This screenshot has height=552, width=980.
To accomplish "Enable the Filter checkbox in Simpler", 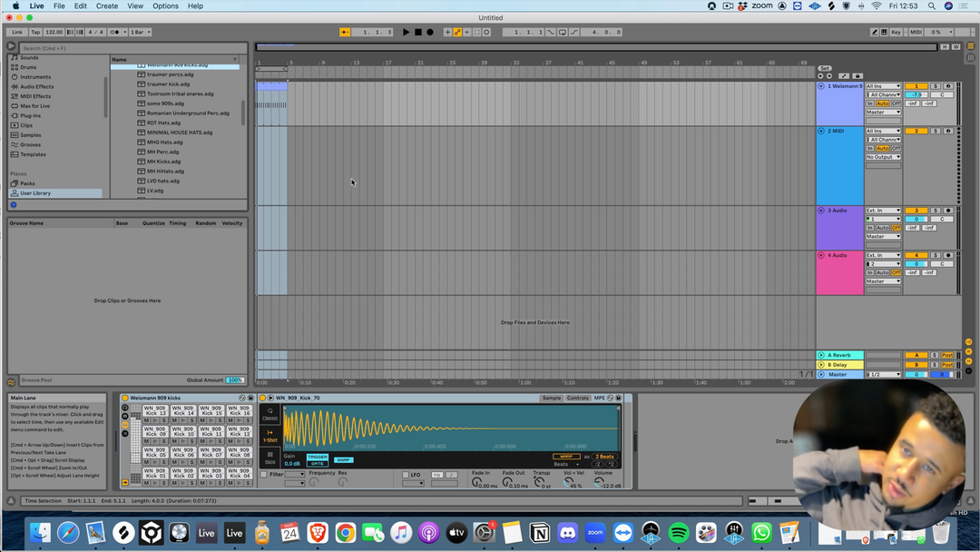I will (264, 475).
